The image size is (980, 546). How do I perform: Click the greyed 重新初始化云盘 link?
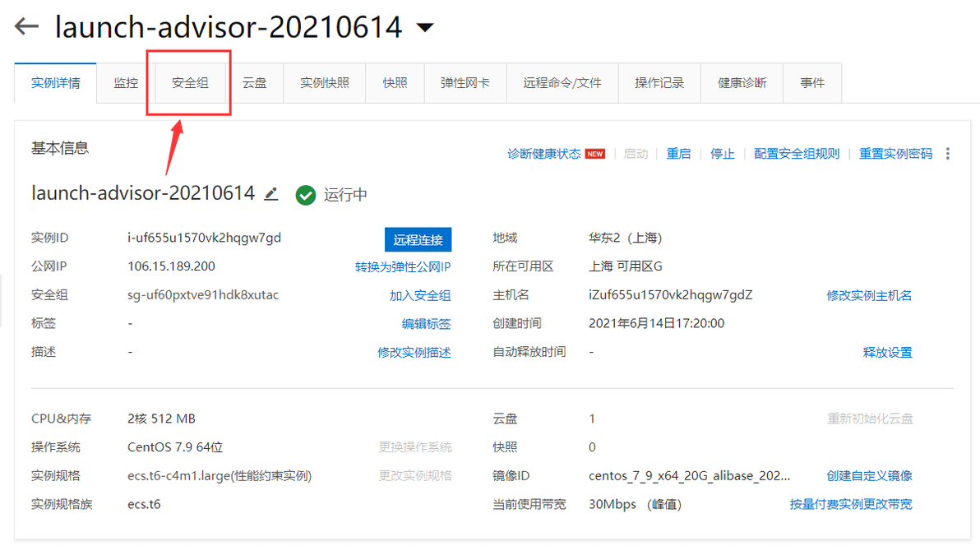[870, 419]
